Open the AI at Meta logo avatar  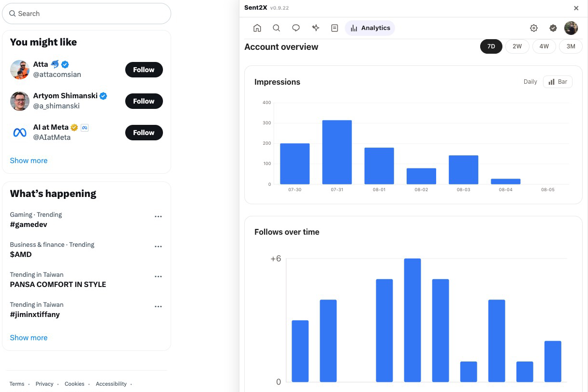pos(20,133)
